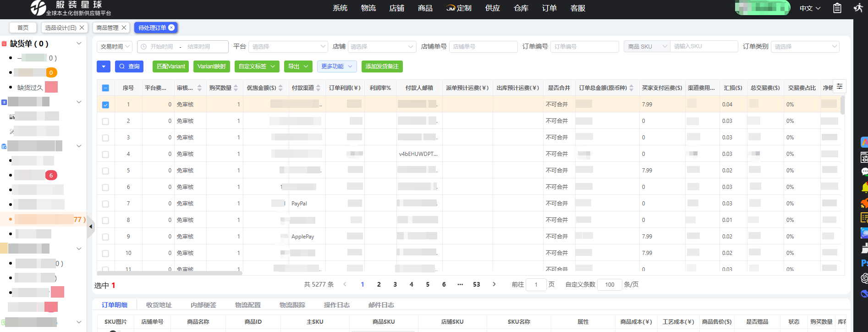This screenshot has width=868, height=332.
Task: Open the 更多功能 dropdown
Action: pyautogui.click(x=337, y=66)
